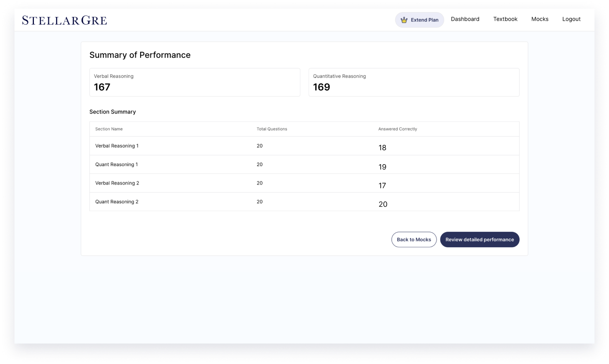Select the Quantitative Reasoning score card

(414, 82)
